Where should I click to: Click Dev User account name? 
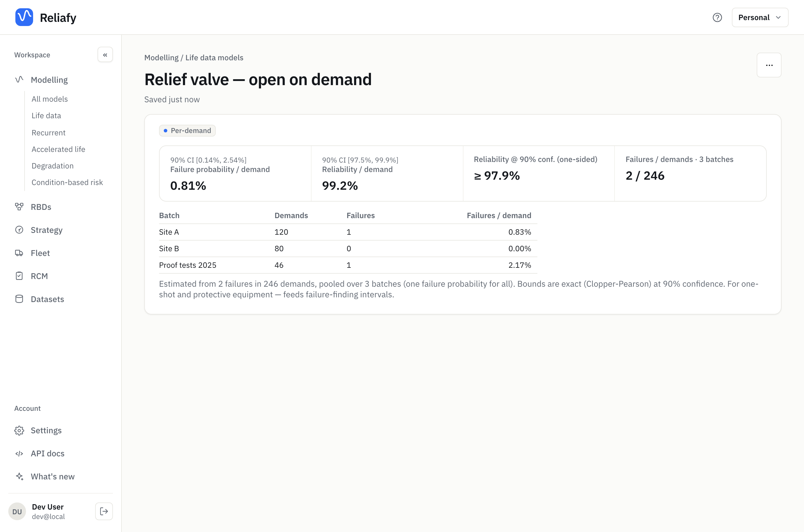pyautogui.click(x=48, y=507)
